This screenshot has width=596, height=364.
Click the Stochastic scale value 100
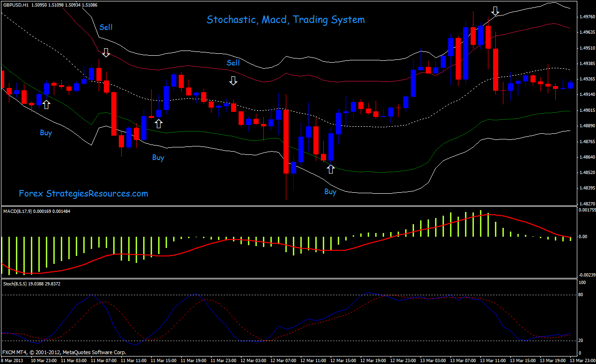pos(582,283)
